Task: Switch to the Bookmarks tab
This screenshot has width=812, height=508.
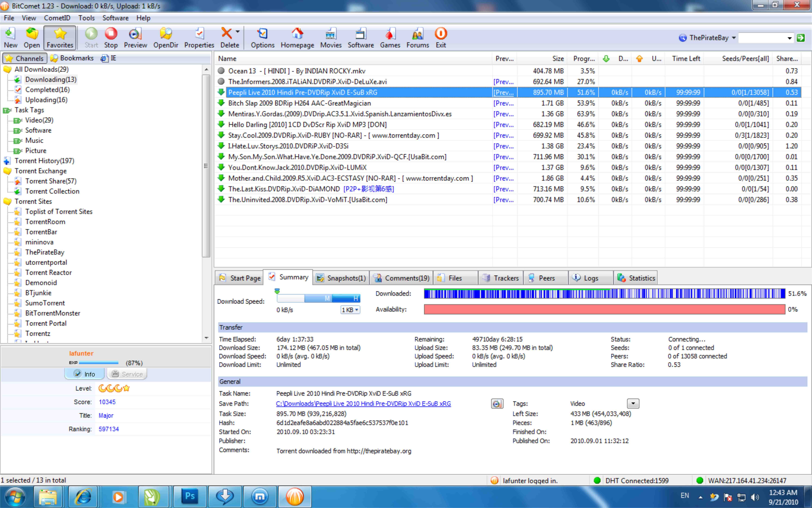Action: click(x=72, y=58)
